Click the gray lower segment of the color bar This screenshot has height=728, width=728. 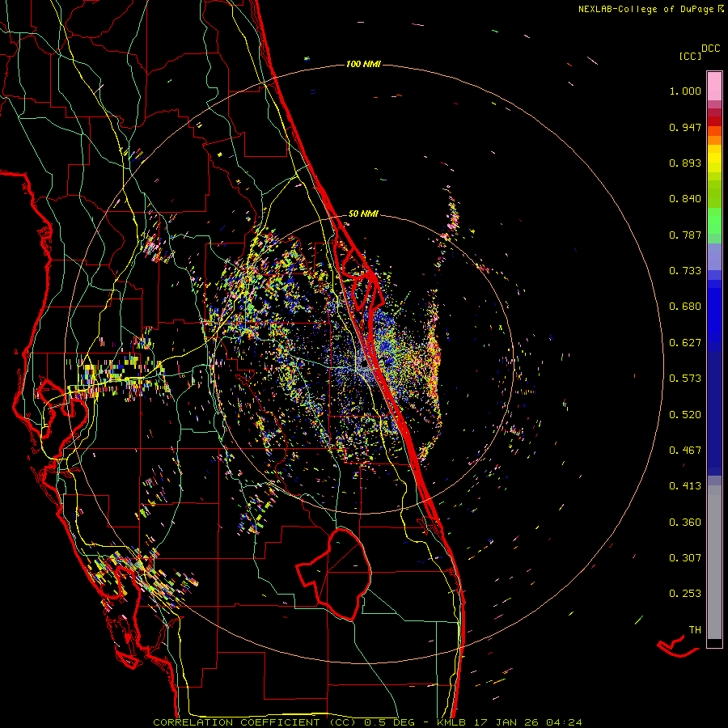[714, 562]
